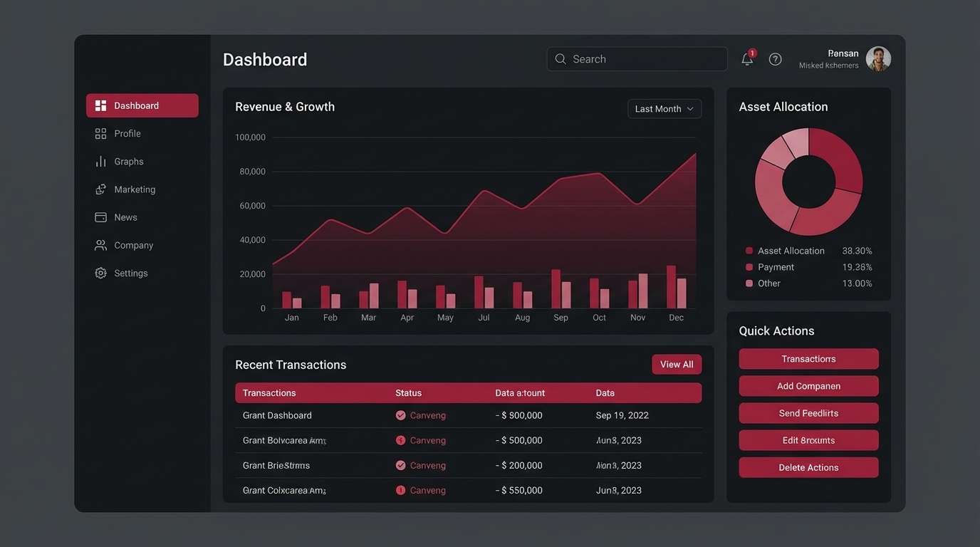Select the Dashboard grid icon in sidebar
This screenshot has height=547, width=980.
(100, 105)
